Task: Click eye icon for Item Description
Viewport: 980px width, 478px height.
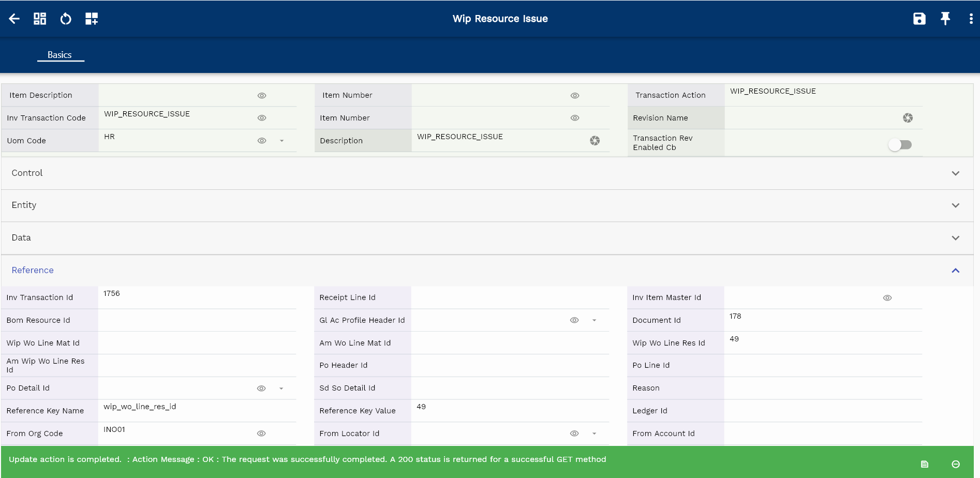Action: (262, 96)
